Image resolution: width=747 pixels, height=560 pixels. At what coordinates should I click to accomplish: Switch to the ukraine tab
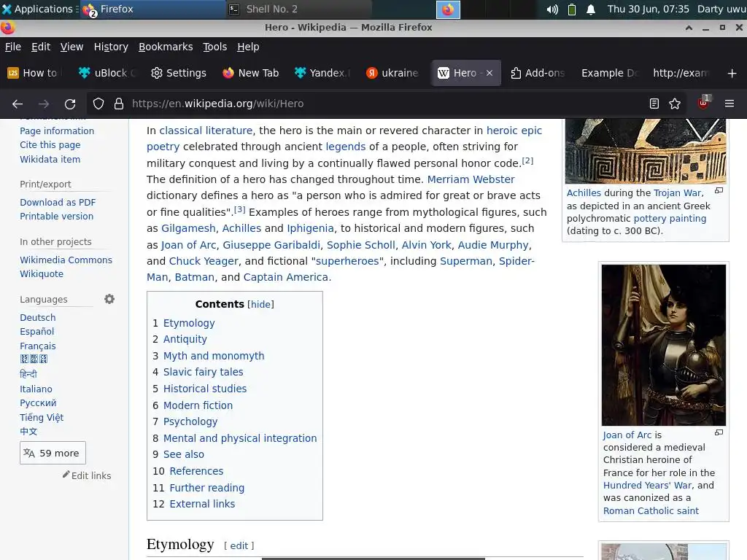tap(393, 74)
